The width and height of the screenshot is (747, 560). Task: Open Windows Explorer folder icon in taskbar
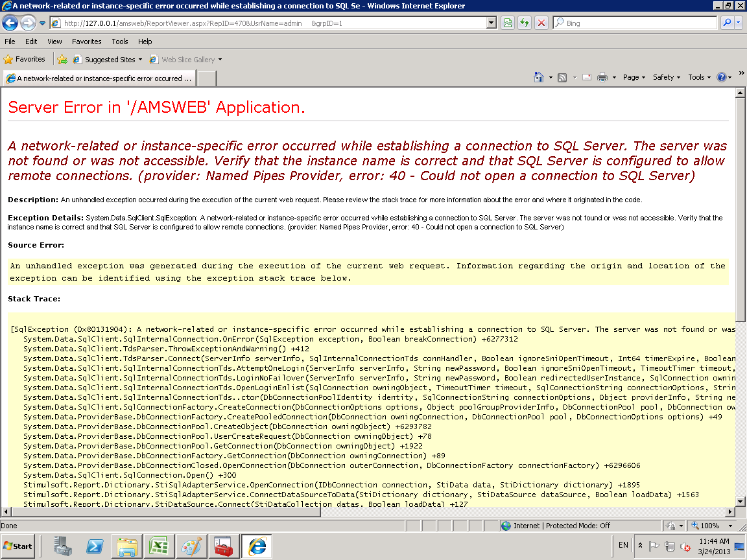pyautogui.click(x=127, y=546)
